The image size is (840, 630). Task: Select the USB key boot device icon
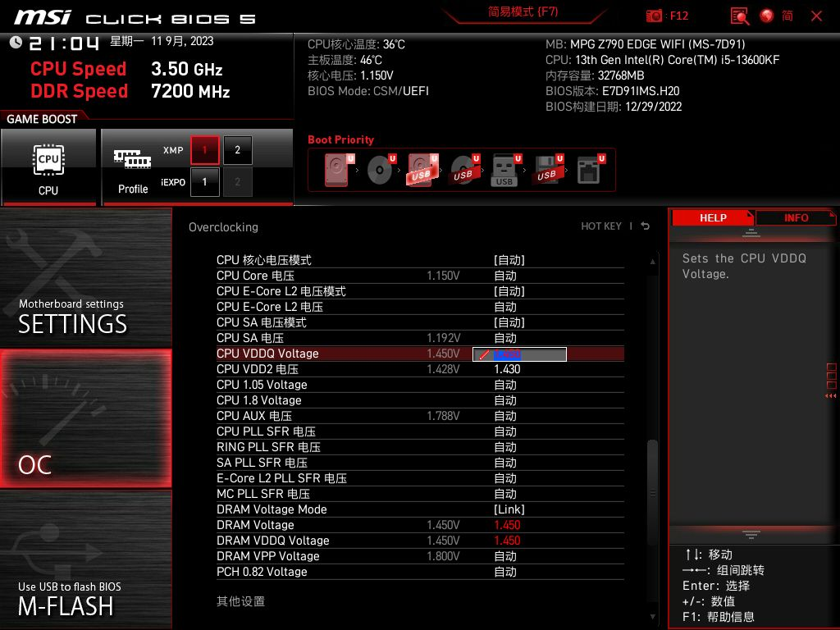click(x=505, y=169)
